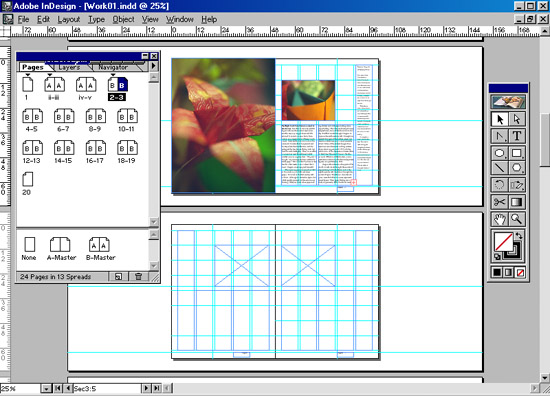Click the trash icon in Pages palette
Screen dimensions: 550x396
(139, 276)
